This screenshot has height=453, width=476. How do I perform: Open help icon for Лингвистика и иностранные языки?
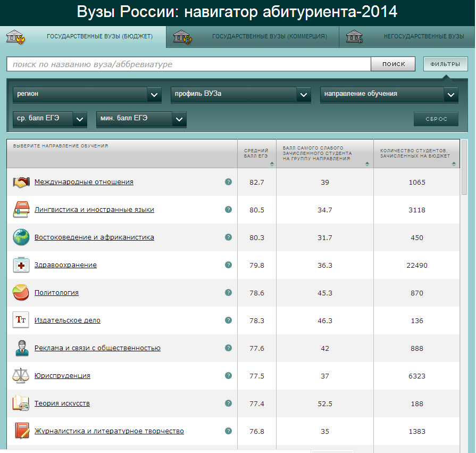228,209
